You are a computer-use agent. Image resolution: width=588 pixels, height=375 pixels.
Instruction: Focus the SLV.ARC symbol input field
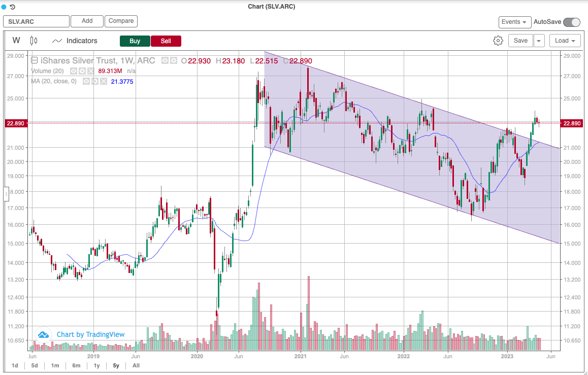point(37,21)
